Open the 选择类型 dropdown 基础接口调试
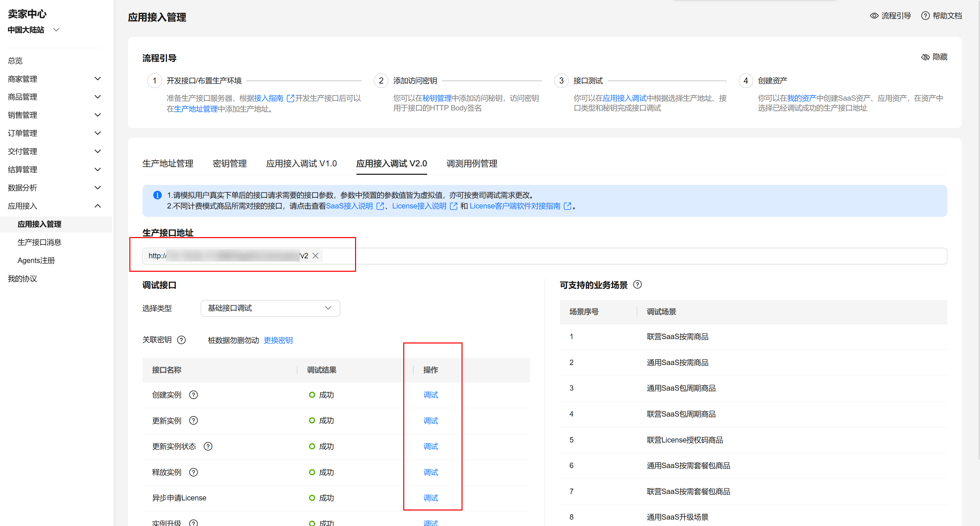Screen dimensions: 980x526 tap(270, 308)
